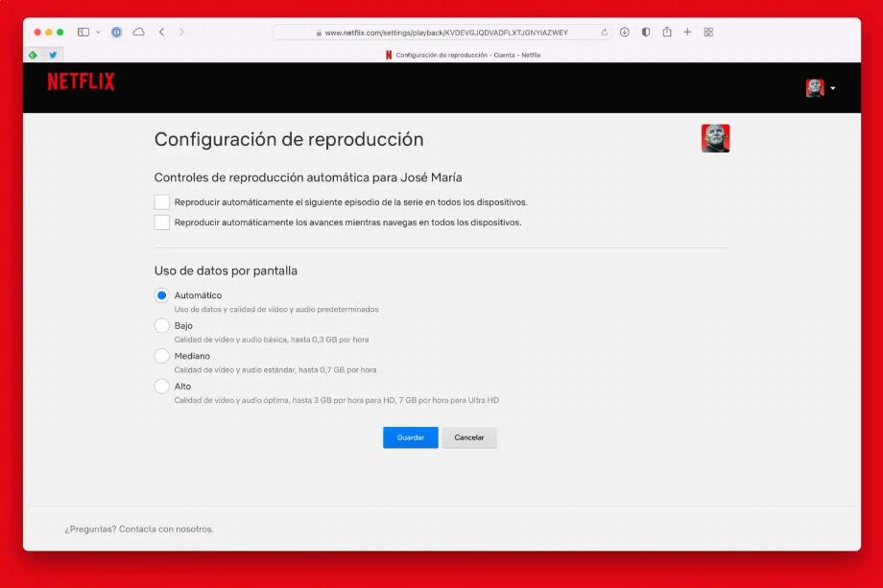
Task: Open the Contacta con nosotros link
Action: click(x=166, y=529)
